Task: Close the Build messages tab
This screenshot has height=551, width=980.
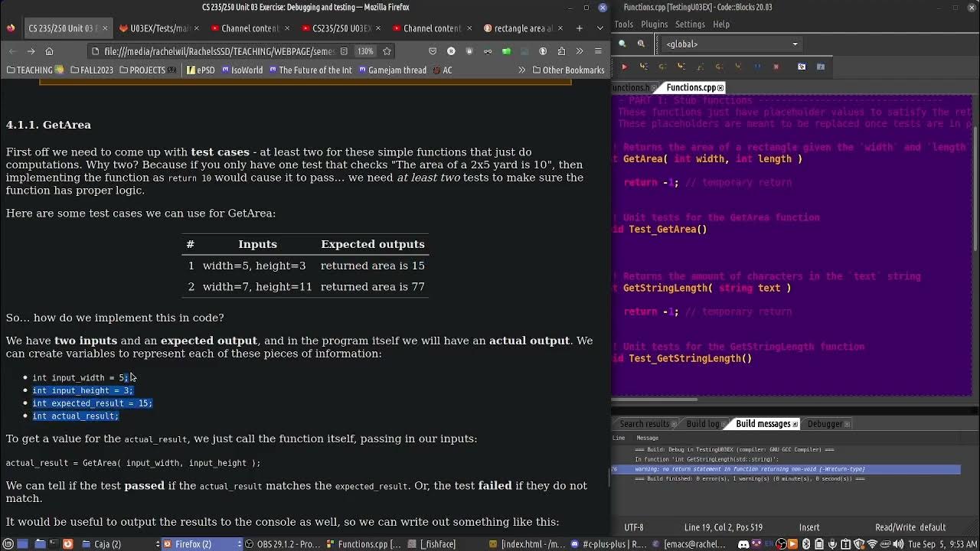Action: point(795,424)
